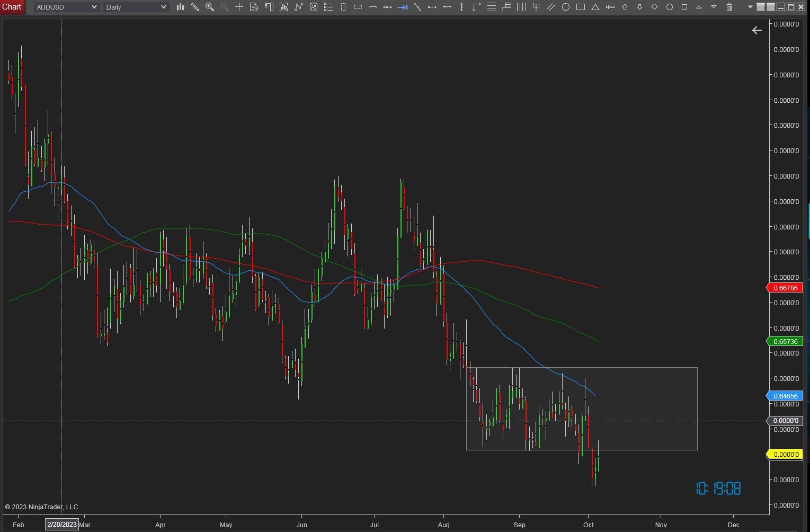The image size is (810, 532).
Task: Select the Ellipse drawing tool
Action: pos(566,7)
